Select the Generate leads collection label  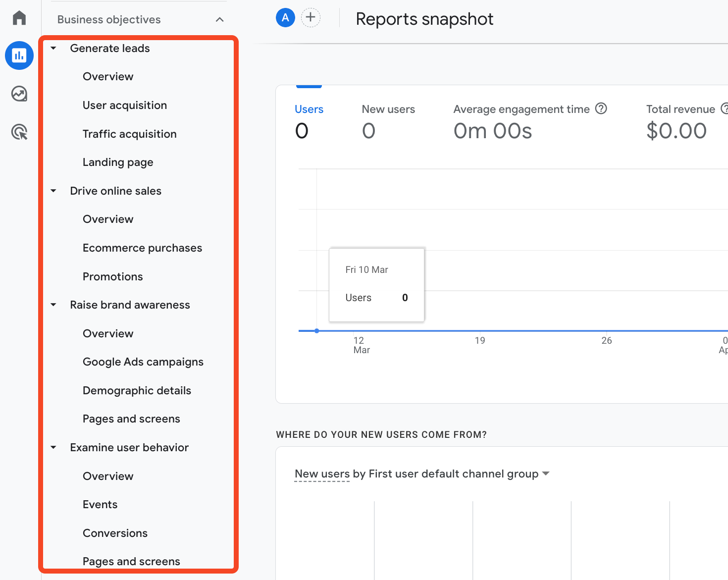pos(110,49)
